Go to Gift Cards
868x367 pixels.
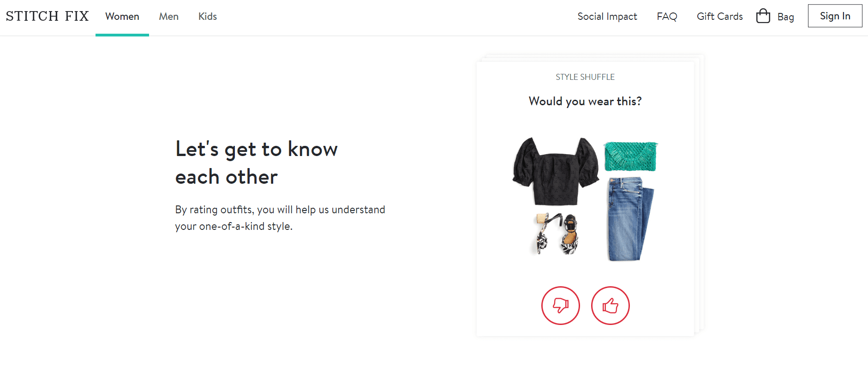point(719,17)
